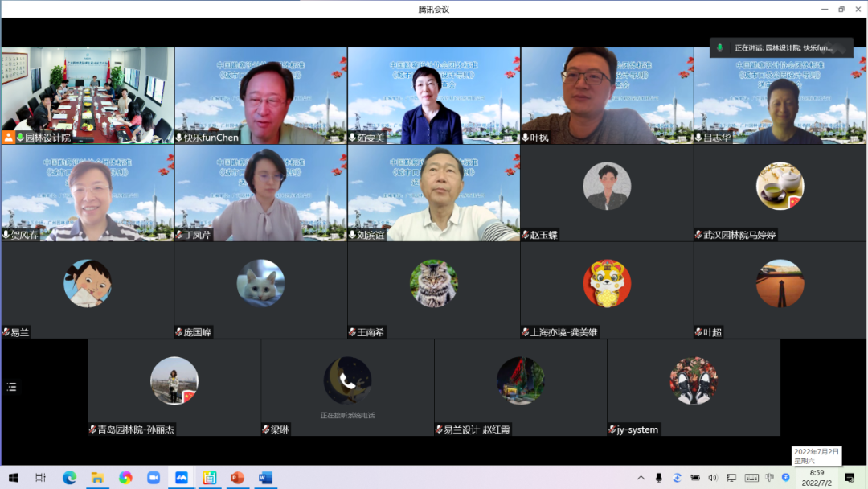The image size is (868, 489).
Task: Click the 正在接听系统电话 status text
Action: click(348, 415)
